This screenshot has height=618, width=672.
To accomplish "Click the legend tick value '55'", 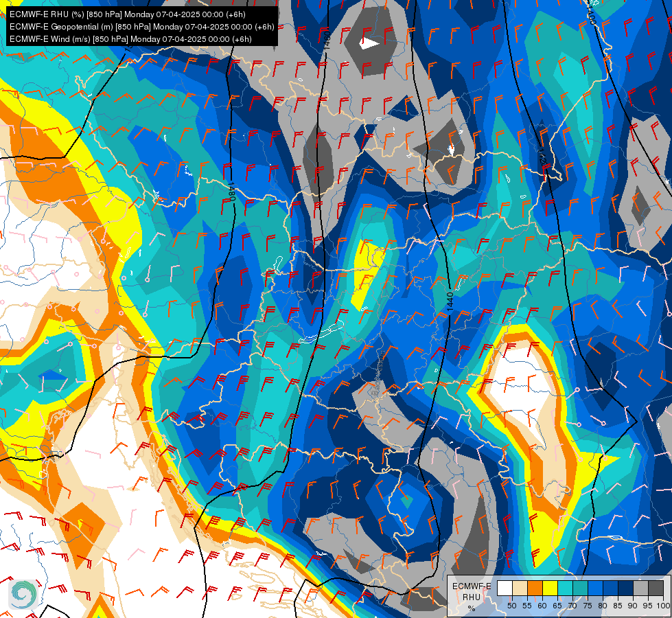I will [526, 606].
